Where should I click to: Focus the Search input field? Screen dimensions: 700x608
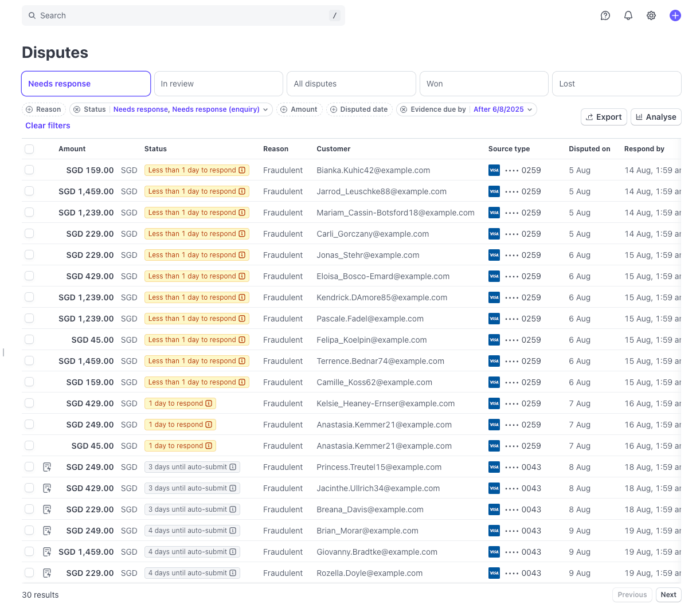tap(183, 15)
